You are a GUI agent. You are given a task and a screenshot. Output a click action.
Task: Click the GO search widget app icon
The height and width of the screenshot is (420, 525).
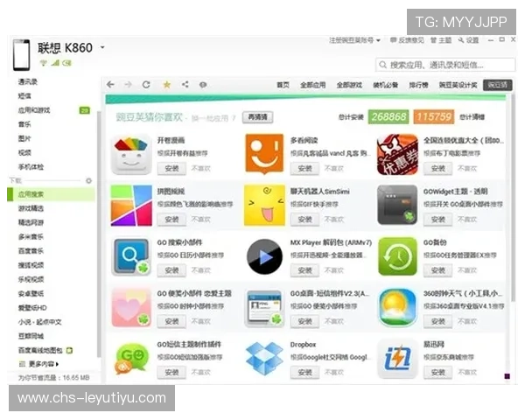pyautogui.click(x=131, y=256)
